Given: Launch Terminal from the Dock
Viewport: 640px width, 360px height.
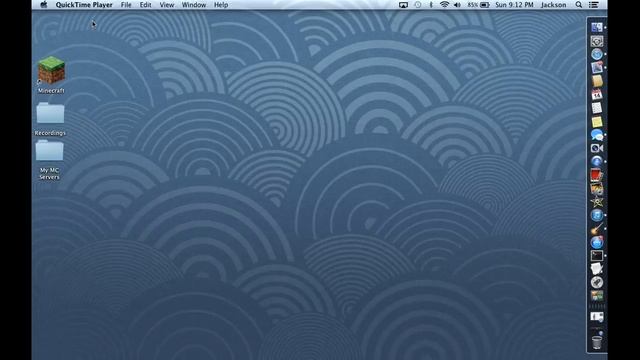Looking at the screenshot, I should tap(597, 256).
